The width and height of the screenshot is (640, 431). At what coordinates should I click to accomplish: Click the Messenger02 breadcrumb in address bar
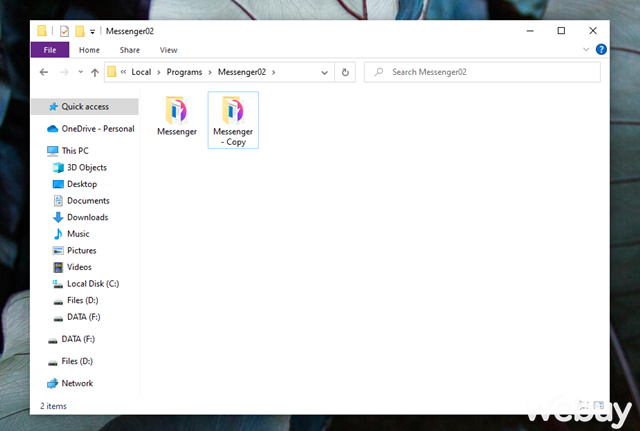pos(242,72)
